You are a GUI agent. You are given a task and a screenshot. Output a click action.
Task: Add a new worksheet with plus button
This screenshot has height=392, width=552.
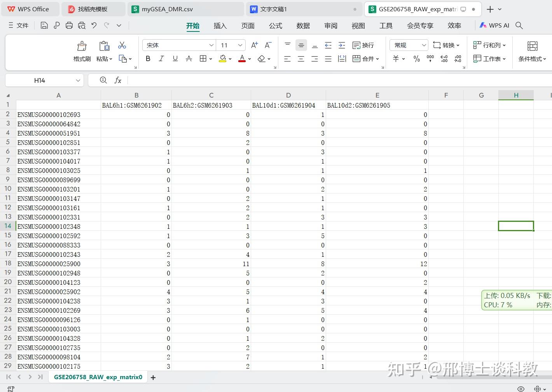pos(153,377)
